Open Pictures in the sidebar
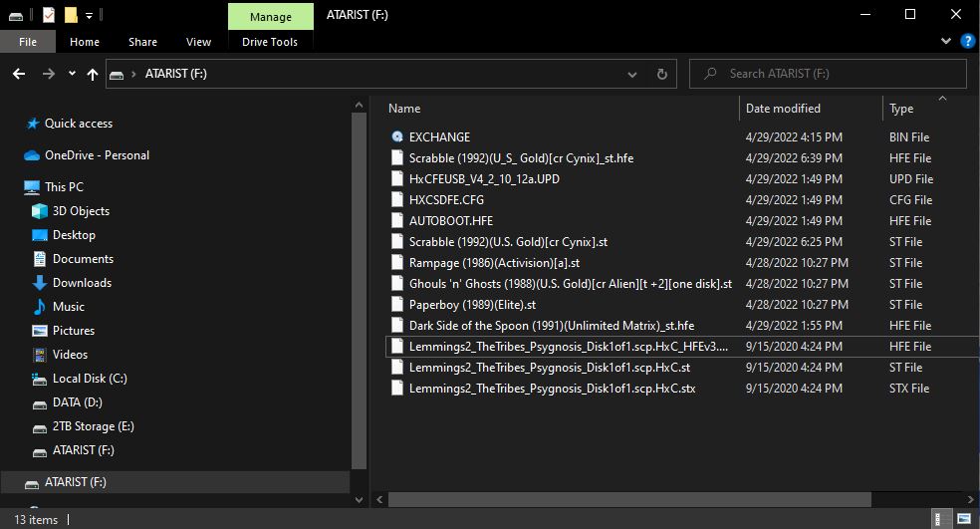 pos(73,330)
